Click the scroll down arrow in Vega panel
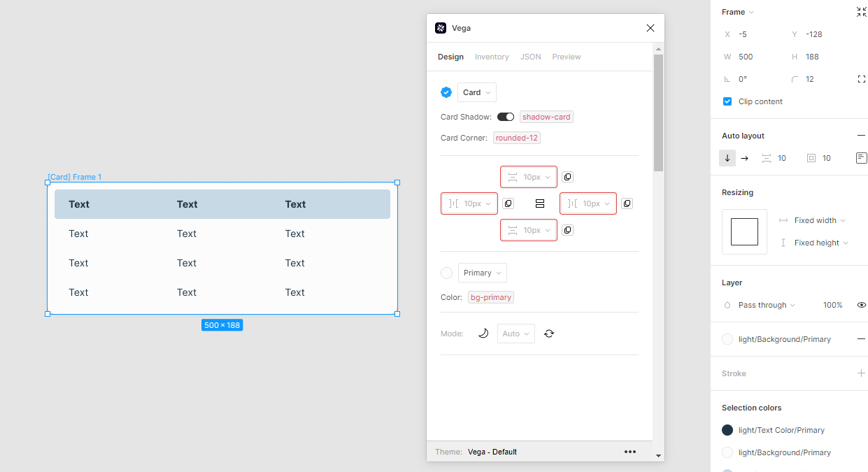This screenshot has height=472, width=868. click(658, 456)
